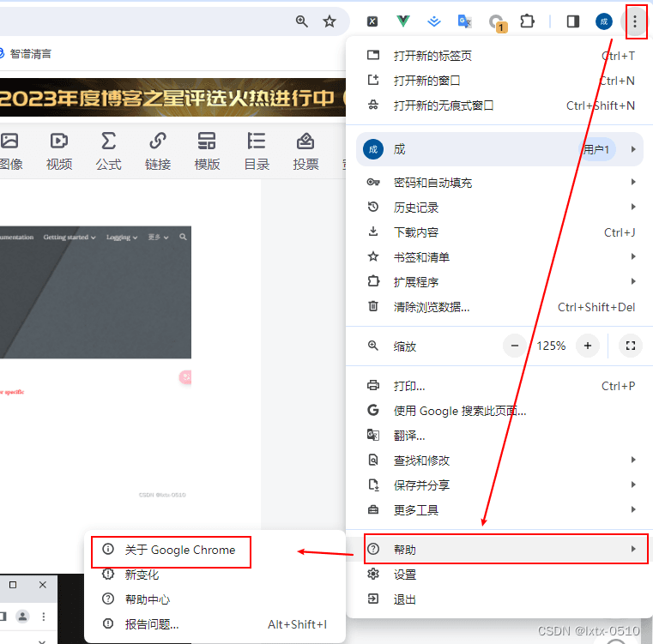Open the Vue devtools extension icon
Viewport: 653px width, 644px height.
pyautogui.click(x=402, y=21)
